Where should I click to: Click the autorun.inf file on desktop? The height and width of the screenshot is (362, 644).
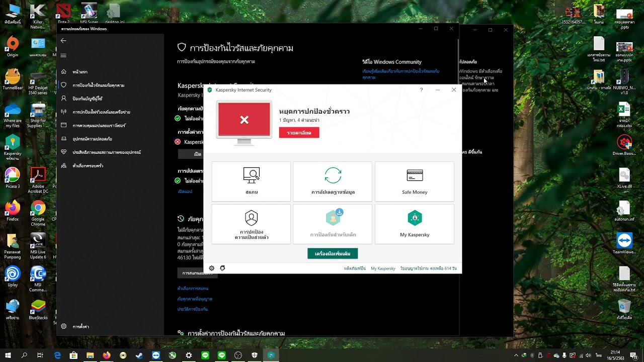[624, 211]
